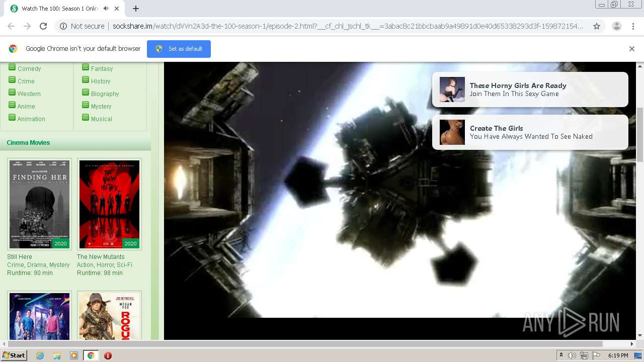Open The New Mutants movie poster

(x=109, y=204)
